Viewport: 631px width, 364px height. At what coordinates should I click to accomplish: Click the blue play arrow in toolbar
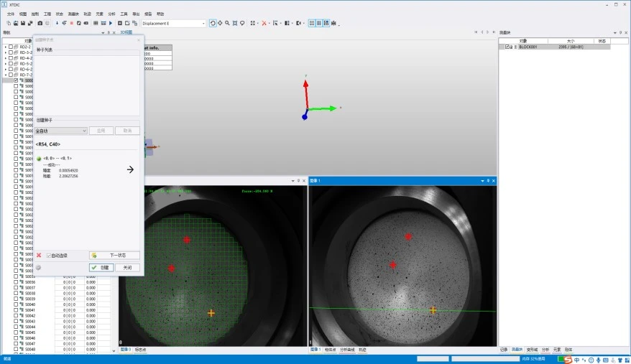point(111,23)
